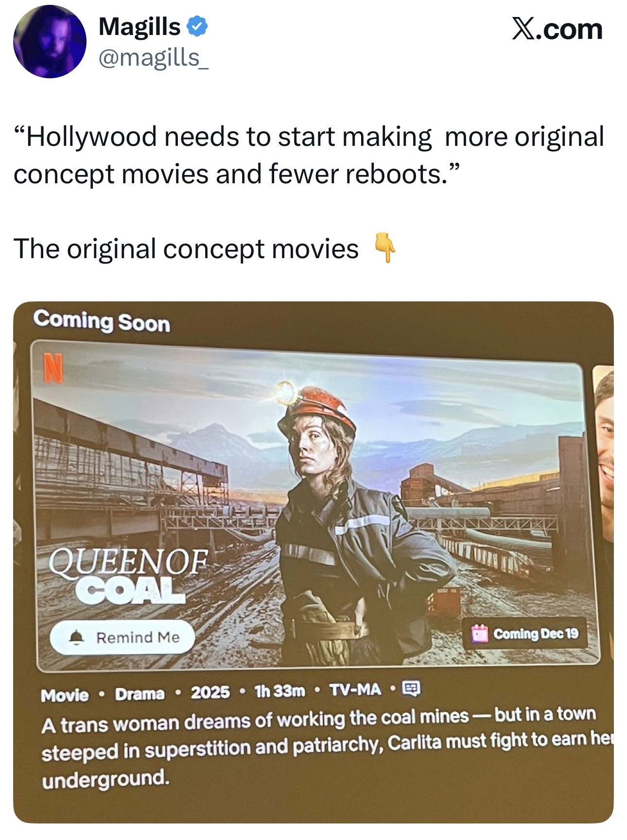Select the Coming Soon heading
Viewport: 627px width, 840px height.
(102, 321)
